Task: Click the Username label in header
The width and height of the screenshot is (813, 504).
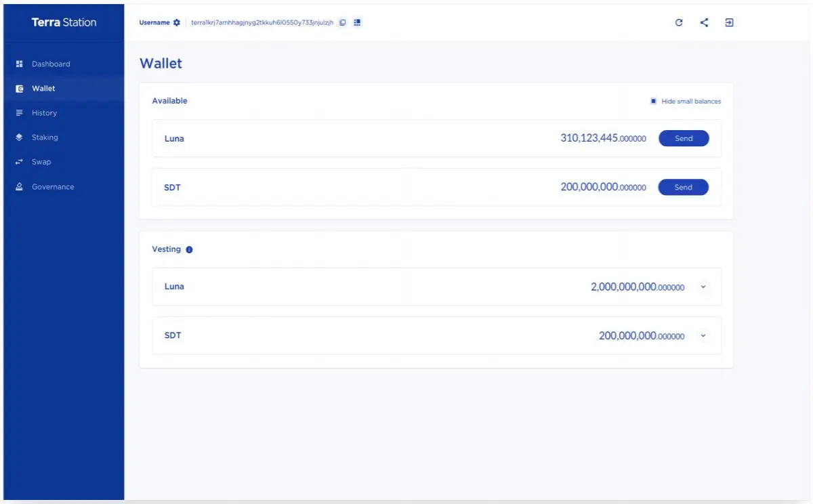Action: 154,22
